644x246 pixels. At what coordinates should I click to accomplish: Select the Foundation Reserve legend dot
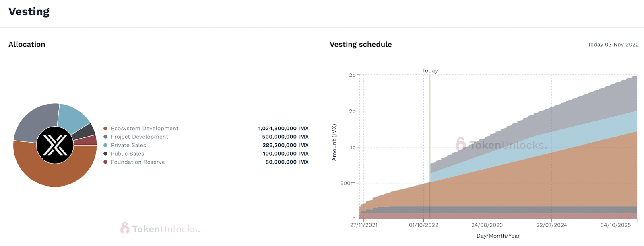coord(105,162)
